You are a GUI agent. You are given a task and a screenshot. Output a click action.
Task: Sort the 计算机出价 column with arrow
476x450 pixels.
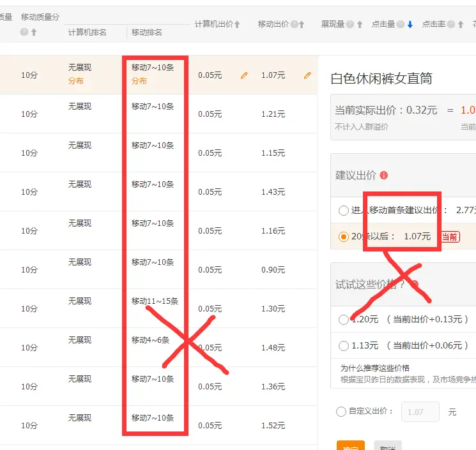[x=237, y=24]
